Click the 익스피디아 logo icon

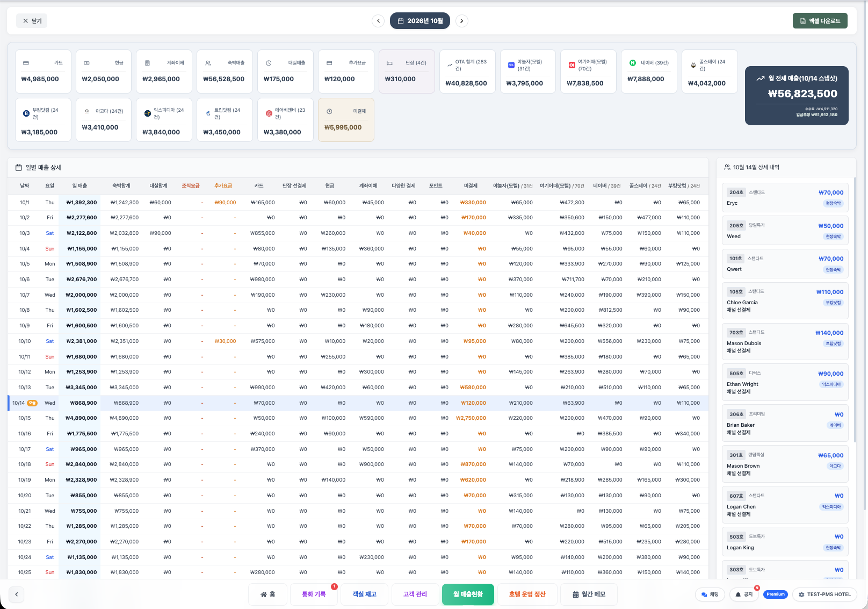click(x=148, y=113)
